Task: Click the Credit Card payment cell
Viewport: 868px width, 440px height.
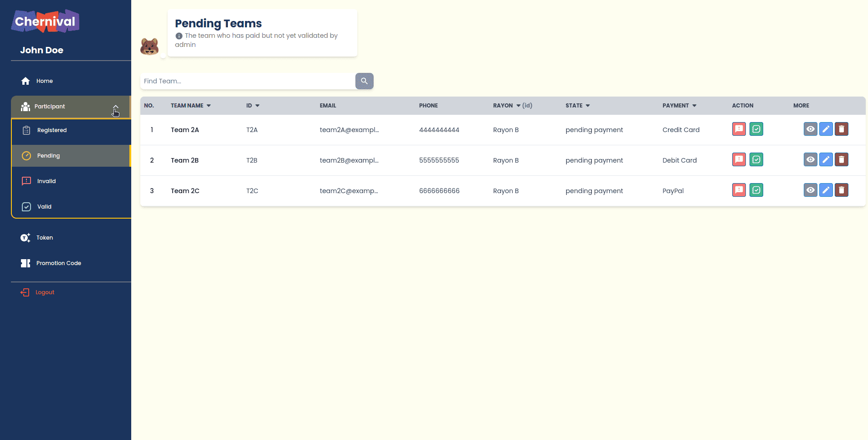Action: pyautogui.click(x=681, y=130)
